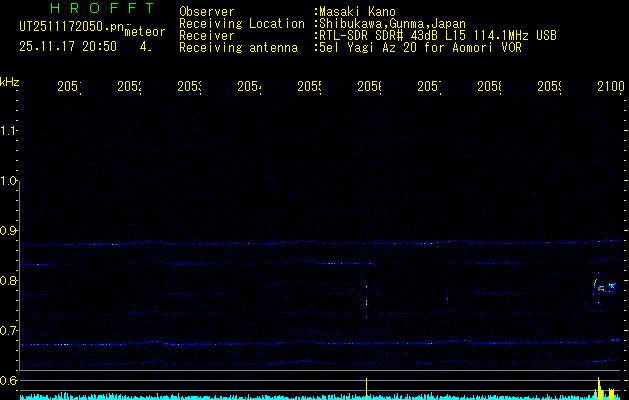Click the Receiving antenna field label
The width and height of the screenshot is (629, 400).
[238, 47]
